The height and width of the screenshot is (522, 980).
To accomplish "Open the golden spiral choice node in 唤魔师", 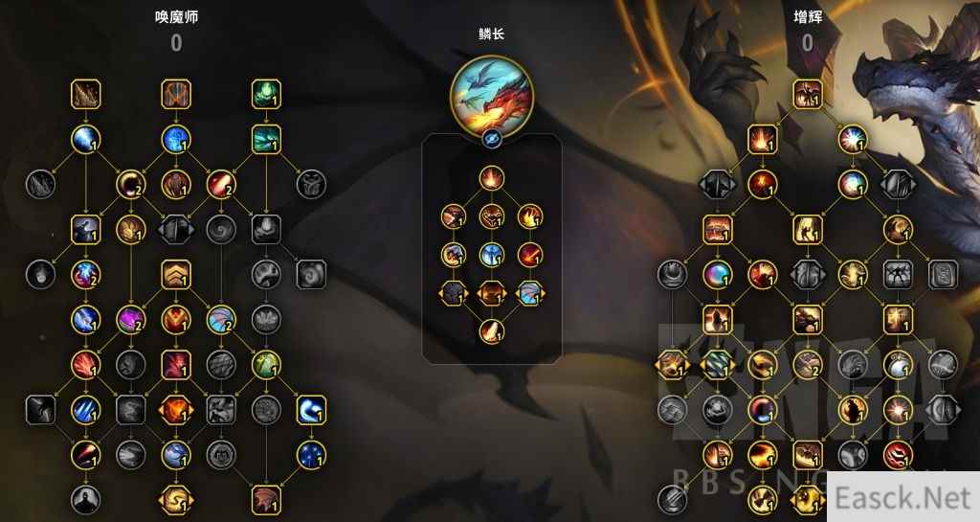I will coord(176,500).
